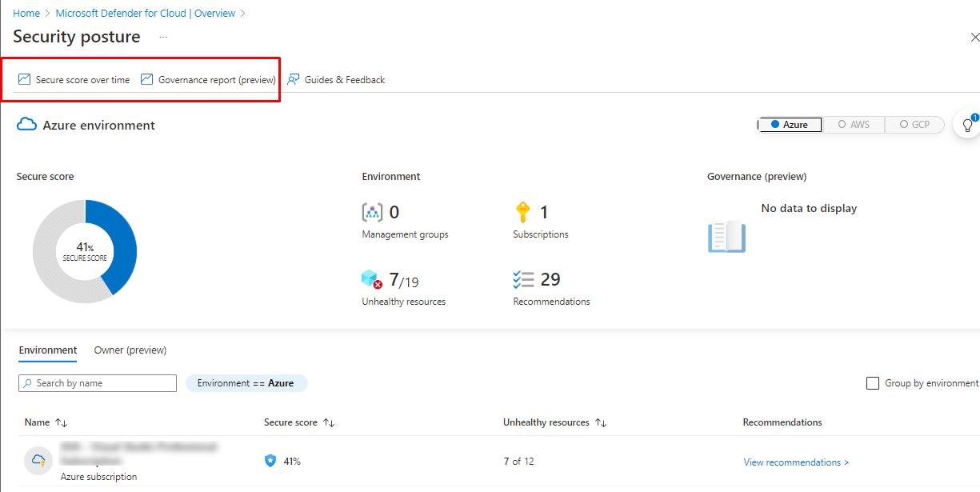
Task: Click the Recommendations checklist icon
Action: point(523,280)
